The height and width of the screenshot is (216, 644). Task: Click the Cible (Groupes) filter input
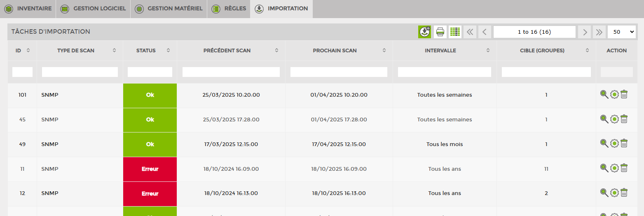(546, 72)
